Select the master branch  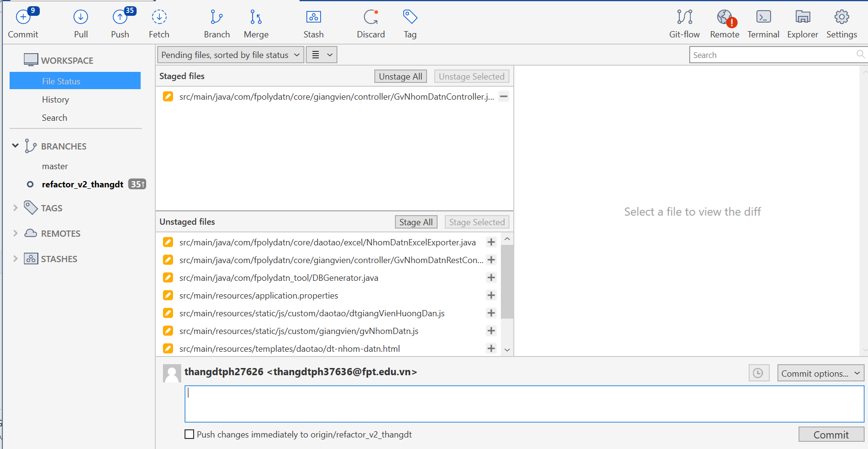tap(55, 166)
